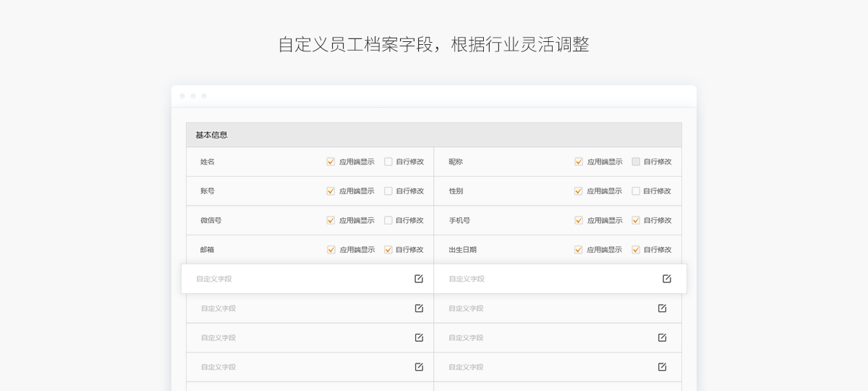The image size is (868, 391).
Task: Click the highlighted right 自定义字段 text field
Action: tap(542, 279)
